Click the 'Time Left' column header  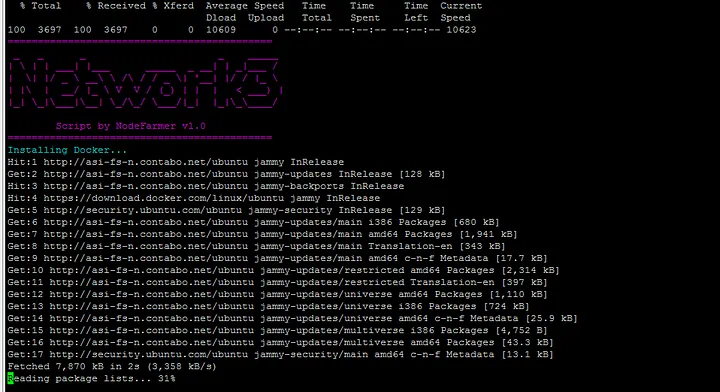point(416,12)
